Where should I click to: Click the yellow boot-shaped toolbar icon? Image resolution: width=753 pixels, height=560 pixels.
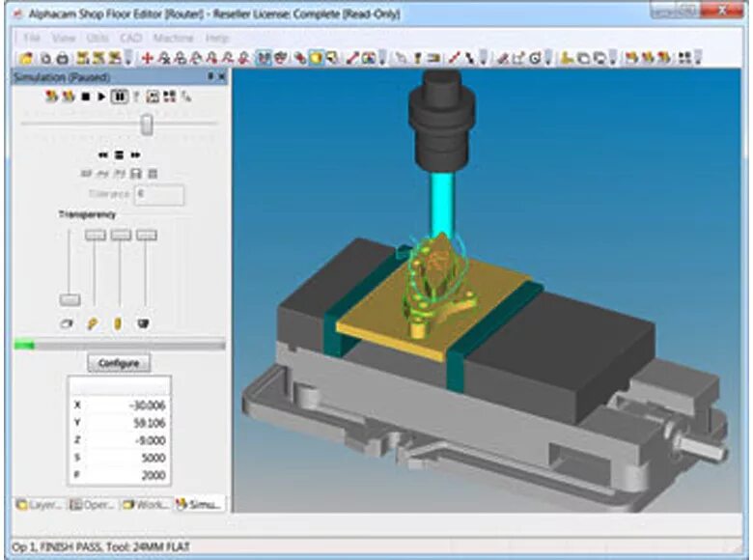pos(567,59)
